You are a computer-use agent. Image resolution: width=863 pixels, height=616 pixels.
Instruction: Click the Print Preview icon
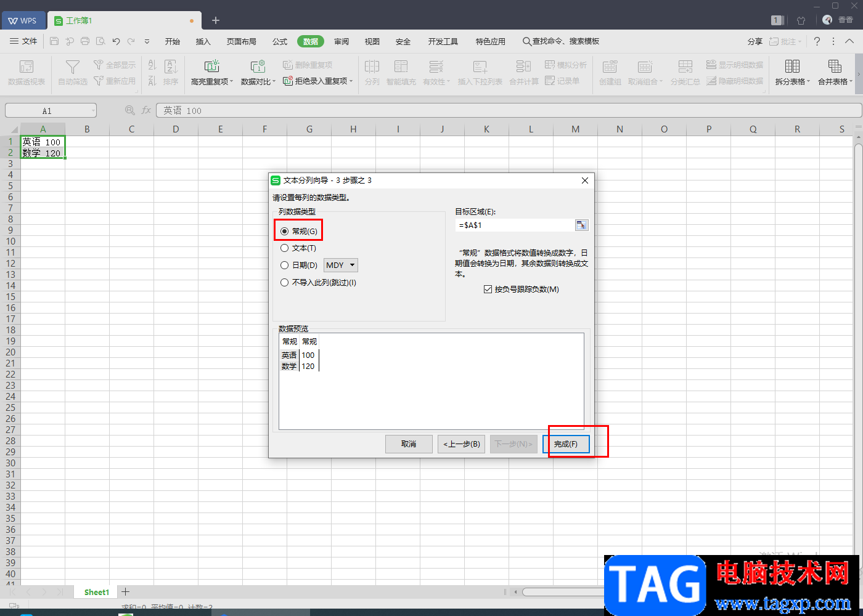click(100, 41)
